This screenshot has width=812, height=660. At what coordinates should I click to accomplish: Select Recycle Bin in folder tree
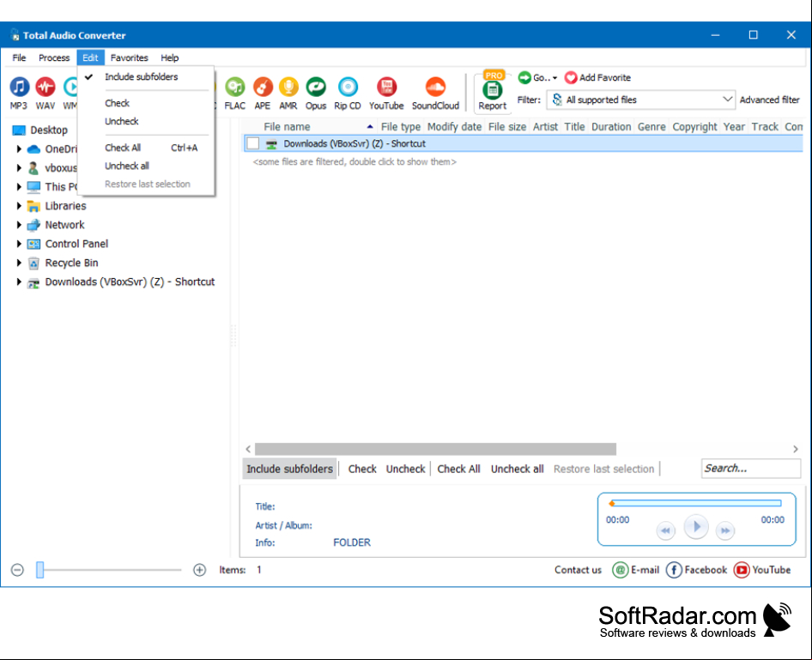point(71,263)
